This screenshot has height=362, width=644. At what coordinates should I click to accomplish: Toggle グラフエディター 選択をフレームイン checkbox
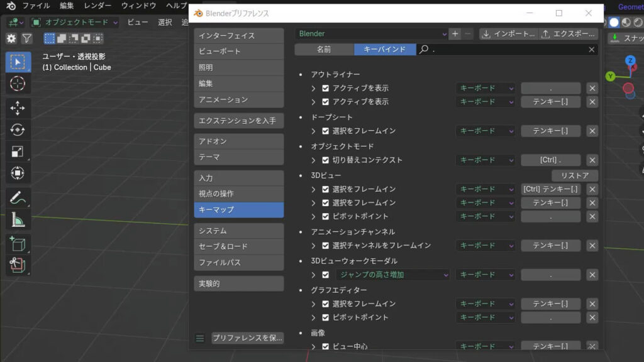[x=326, y=304]
